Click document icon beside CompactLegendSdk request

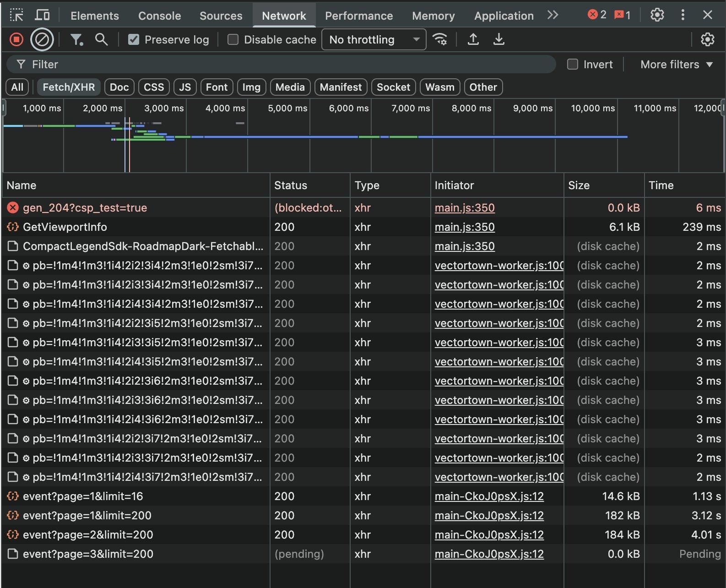[13, 246]
